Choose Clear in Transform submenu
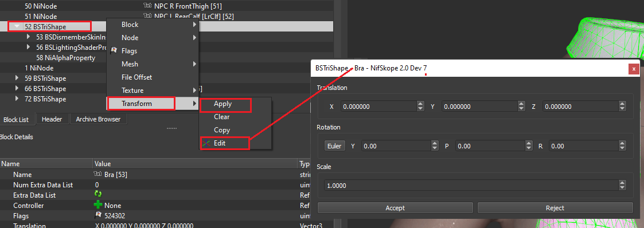Viewport: 644px width, 228px height. click(235, 117)
